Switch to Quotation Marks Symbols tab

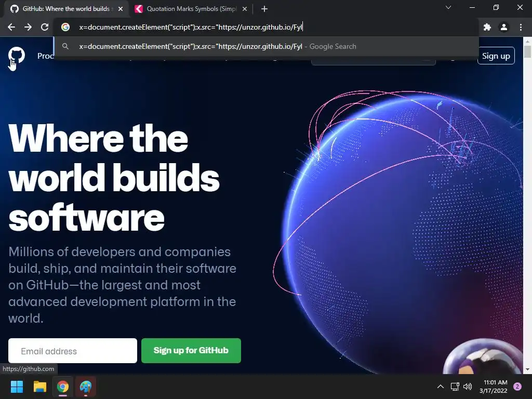click(x=191, y=9)
